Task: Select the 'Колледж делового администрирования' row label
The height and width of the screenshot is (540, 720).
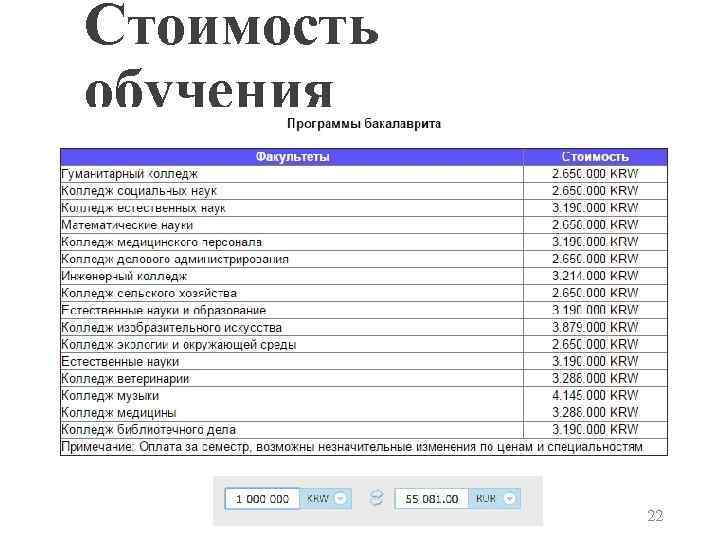Action: (x=175, y=259)
